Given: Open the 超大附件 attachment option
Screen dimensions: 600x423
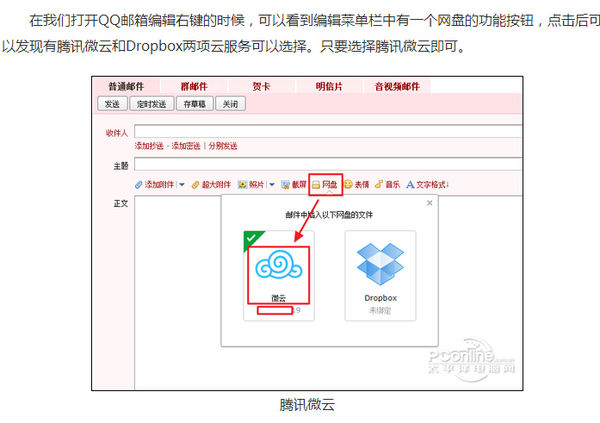Looking at the screenshot, I should pyautogui.click(x=211, y=185).
